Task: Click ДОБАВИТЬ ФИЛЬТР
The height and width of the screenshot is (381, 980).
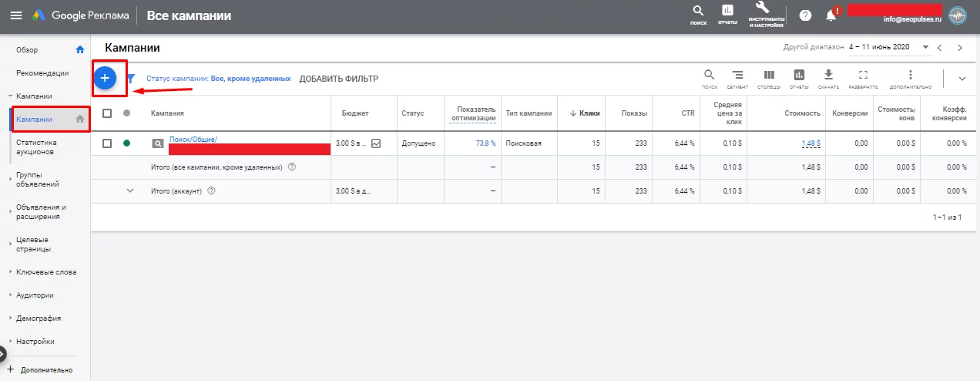Action: 339,79
